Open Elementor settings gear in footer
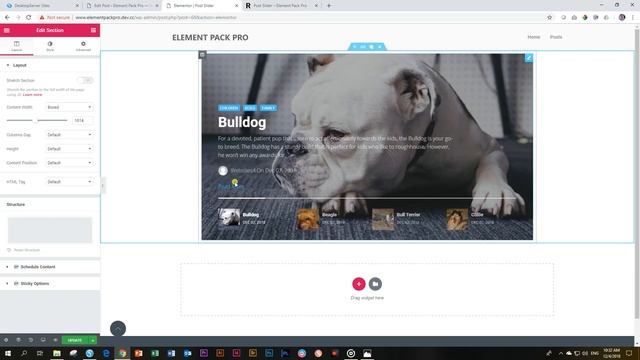The height and width of the screenshot is (360, 640). click(x=6, y=340)
